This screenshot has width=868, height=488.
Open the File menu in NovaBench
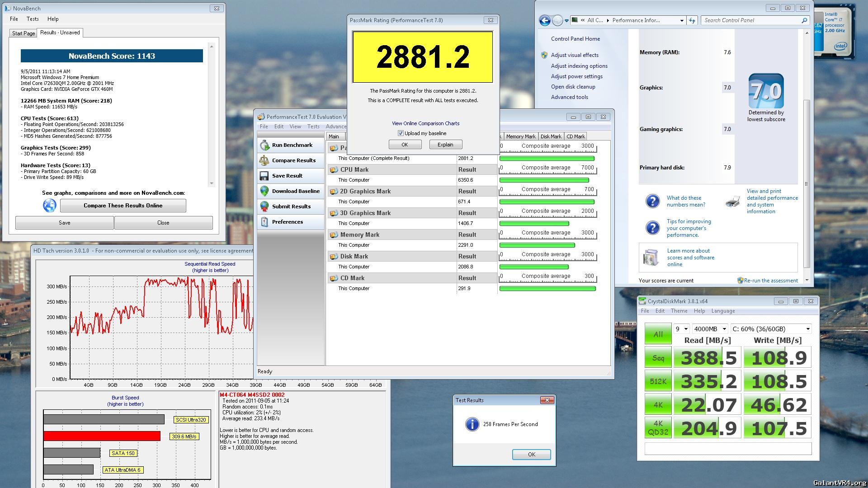[x=14, y=19]
